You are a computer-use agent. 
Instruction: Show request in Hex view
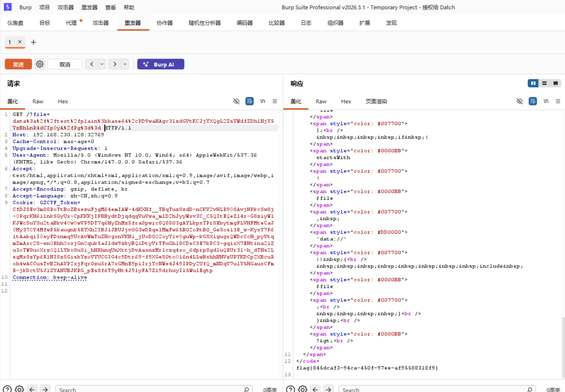pyautogui.click(x=63, y=102)
